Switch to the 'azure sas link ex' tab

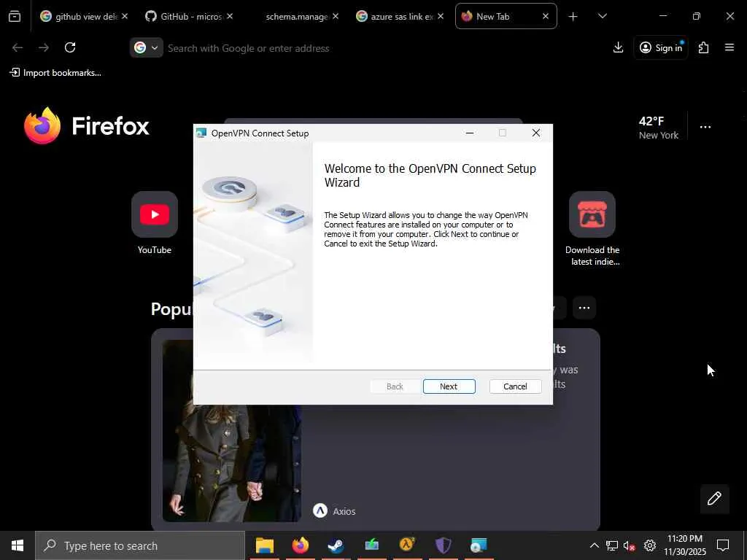pyautogui.click(x=395, y=16)
